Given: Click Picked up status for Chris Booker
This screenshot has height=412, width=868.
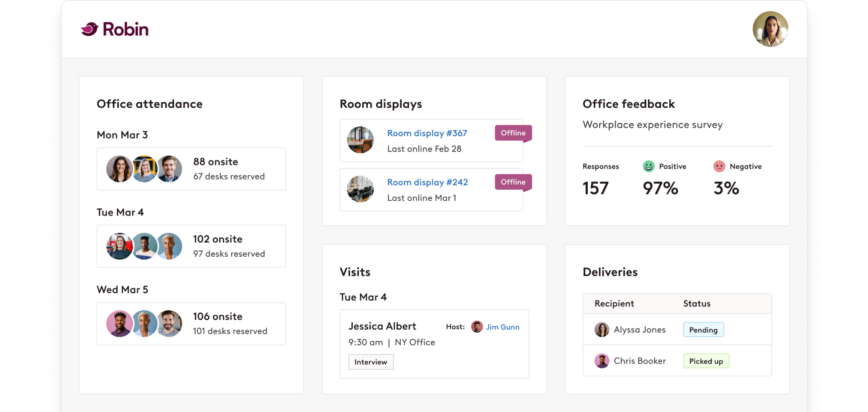Looking at the screenshot, I should pyautogui.click(x=706, y=361).
